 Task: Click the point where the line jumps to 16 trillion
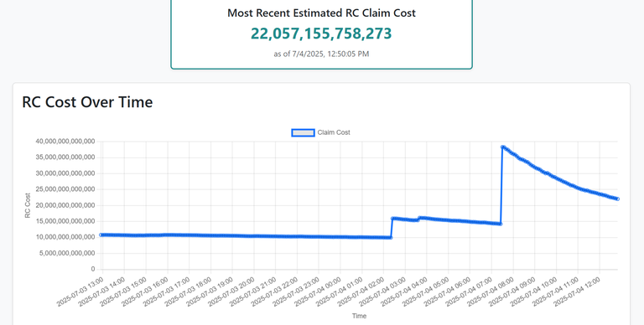pos(392,219)
